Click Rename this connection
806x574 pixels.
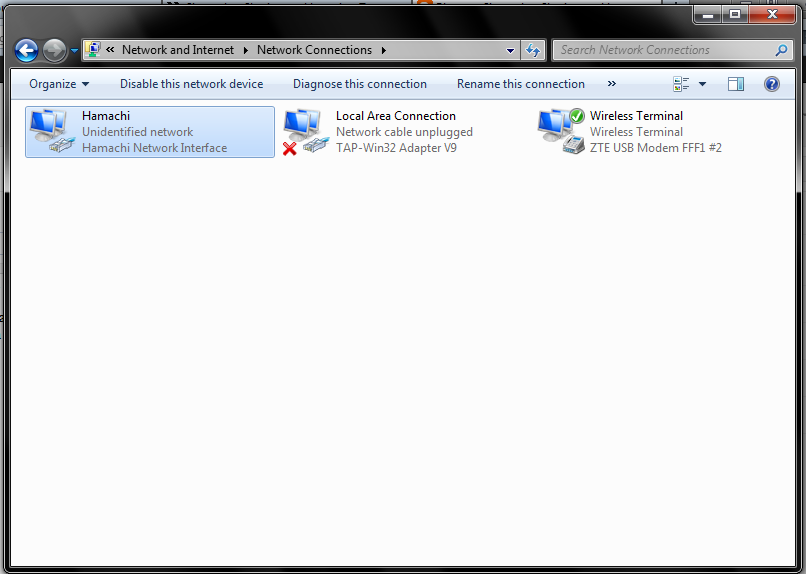(x=521, y=84)
